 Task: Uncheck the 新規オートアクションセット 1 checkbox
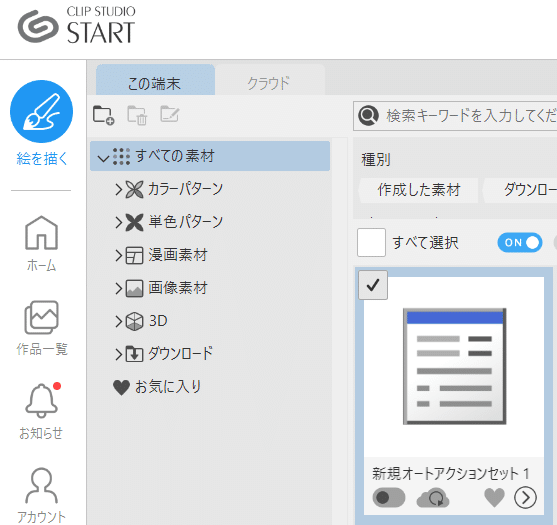click(x=373, y=285)
